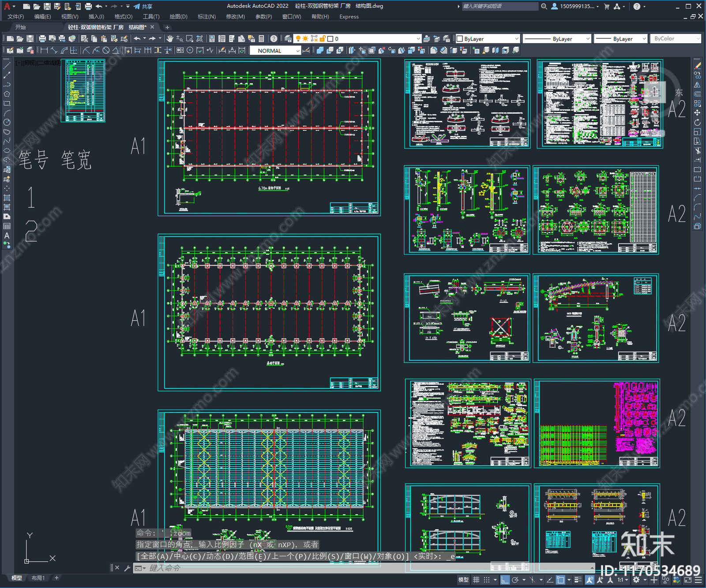Toggle isometric drafting in status bar
The image size is (706, 588).
(533, 580)
